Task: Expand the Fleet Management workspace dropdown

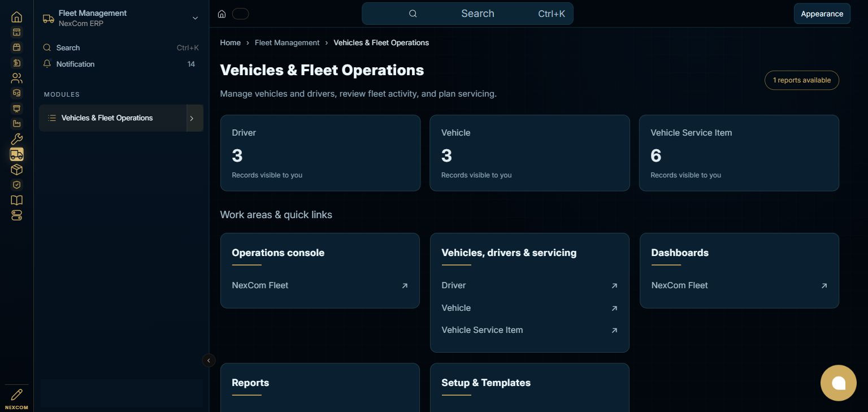Action: (195, 18)
